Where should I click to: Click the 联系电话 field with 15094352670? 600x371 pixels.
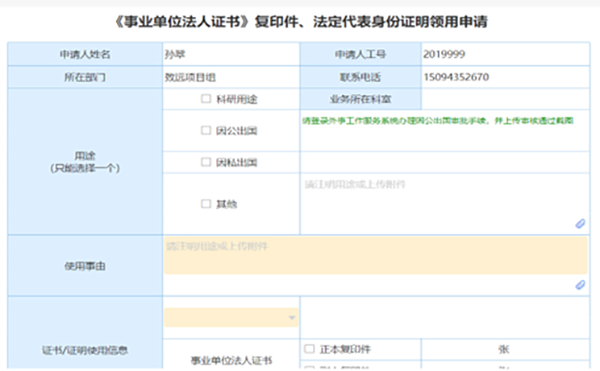(x=505, y=77)
